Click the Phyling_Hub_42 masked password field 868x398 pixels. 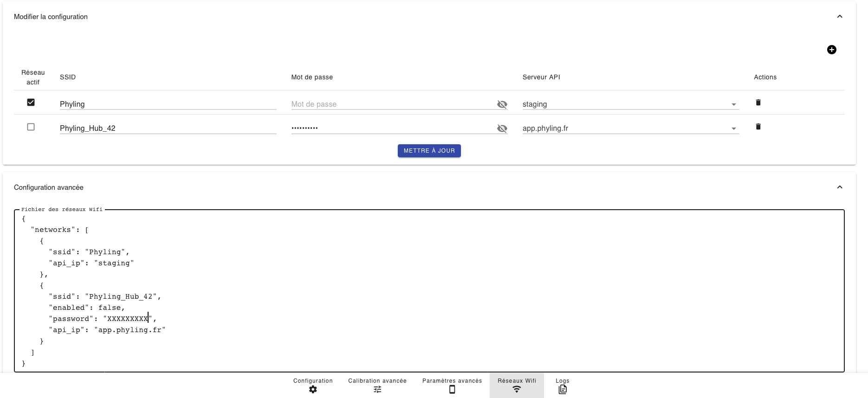(x=393, y=128)
